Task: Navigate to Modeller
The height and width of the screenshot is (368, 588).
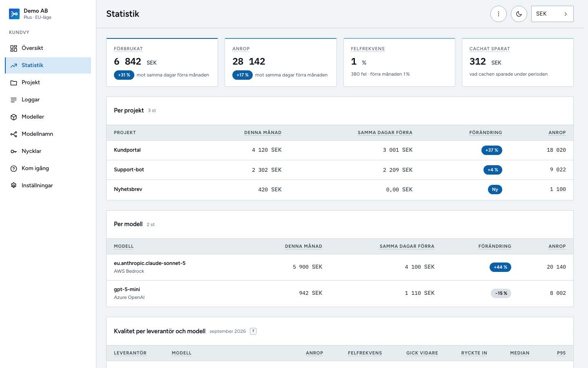Action: pos(48,117)
